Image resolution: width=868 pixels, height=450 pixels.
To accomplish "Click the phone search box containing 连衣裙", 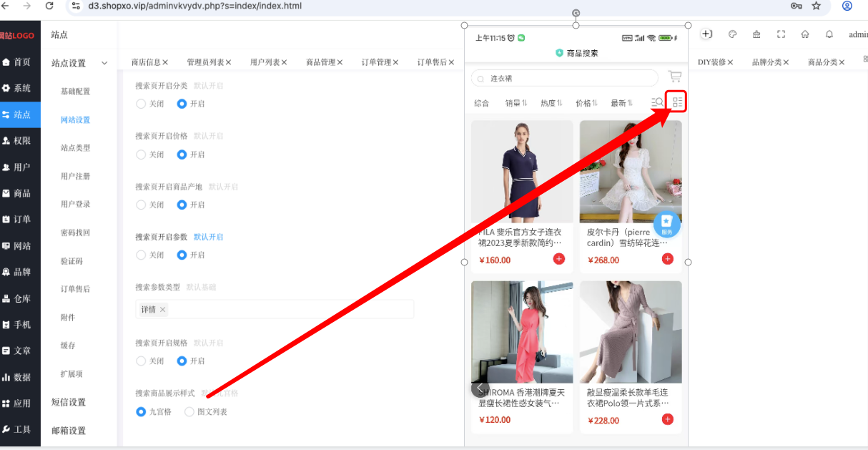I will (x=565, y=78).
